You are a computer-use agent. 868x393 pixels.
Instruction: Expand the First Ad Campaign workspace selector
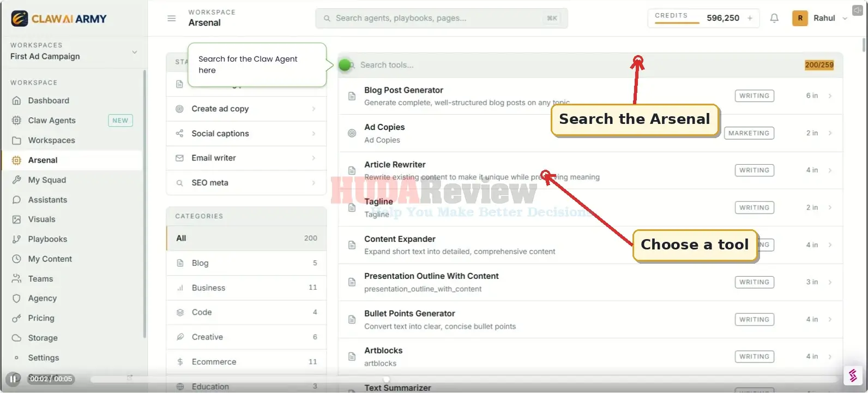tap(135, 52)
